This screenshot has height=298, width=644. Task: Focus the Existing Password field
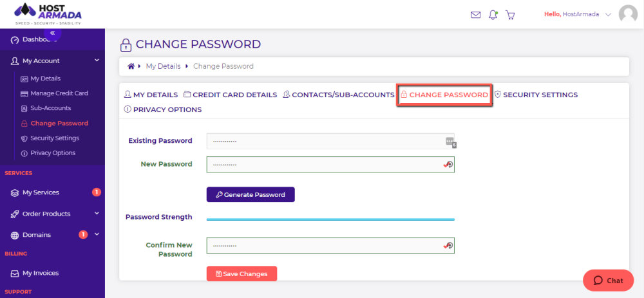(330, 141)
